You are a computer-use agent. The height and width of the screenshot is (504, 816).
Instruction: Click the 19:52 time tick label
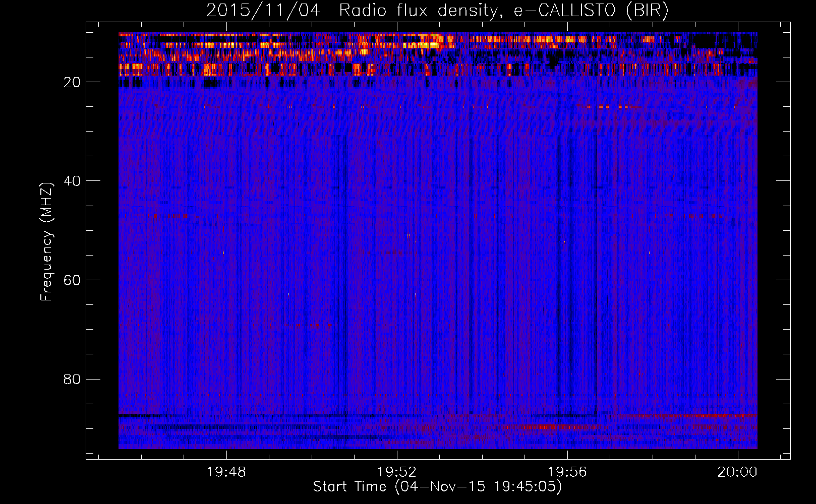point(397,472)
